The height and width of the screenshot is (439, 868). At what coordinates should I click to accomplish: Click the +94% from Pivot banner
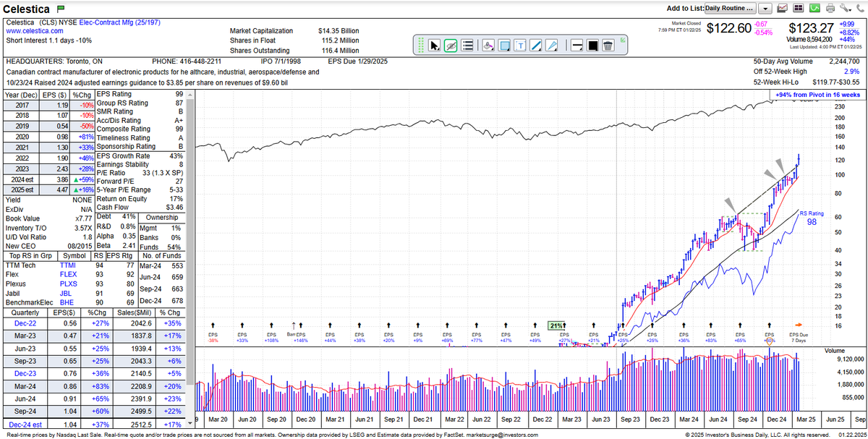pyautogui.click(x=817, y=95)
